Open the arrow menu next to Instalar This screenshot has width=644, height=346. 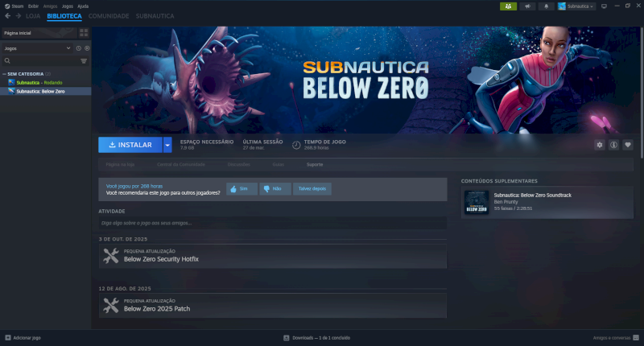(167, 145)
